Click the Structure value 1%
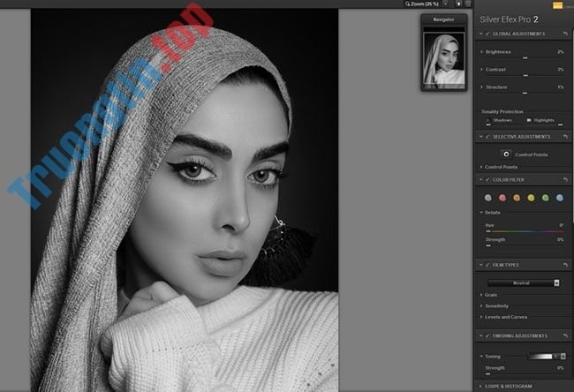The width and height of the screenshot is (574, 392). click(560, 87)
